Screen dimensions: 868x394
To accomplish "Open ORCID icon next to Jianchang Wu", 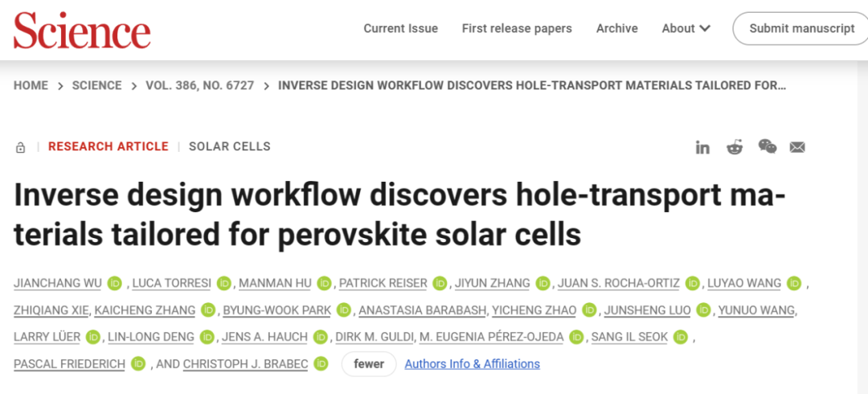I will click(115, 283).
